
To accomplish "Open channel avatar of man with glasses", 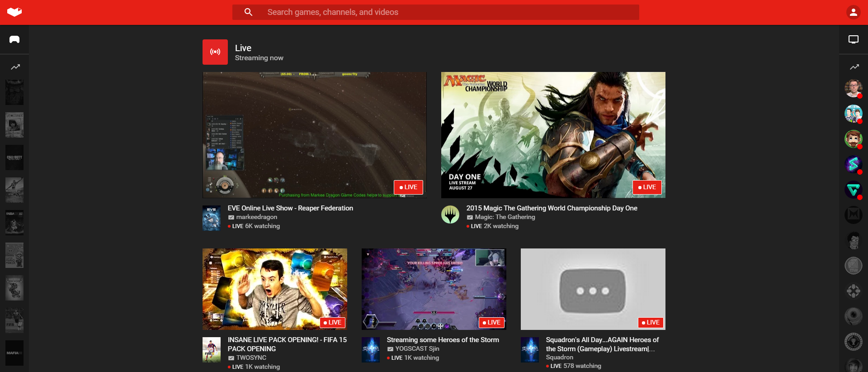I will [854, 88].
